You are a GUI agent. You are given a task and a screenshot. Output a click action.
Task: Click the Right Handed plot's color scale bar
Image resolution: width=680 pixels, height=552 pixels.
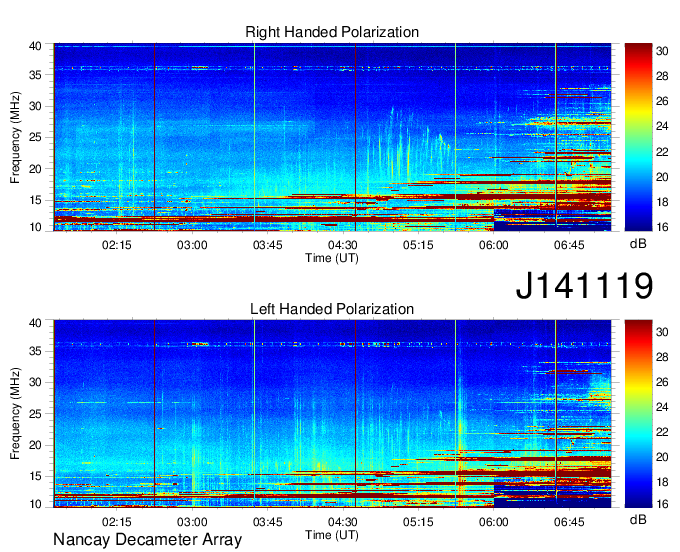click(x=638, y=137)
